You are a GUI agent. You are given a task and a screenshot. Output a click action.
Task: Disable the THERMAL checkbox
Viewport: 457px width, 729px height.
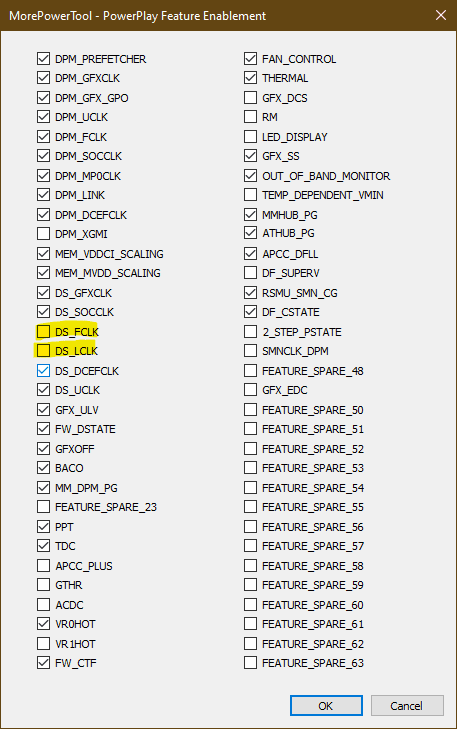tap(250, 78)
